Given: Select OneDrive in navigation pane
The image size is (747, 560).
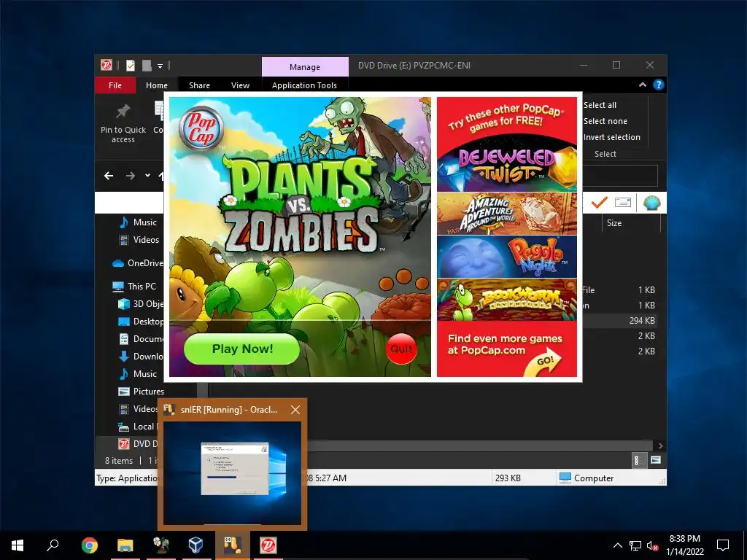Looking at the screenshot, I should tap(138, 262).
